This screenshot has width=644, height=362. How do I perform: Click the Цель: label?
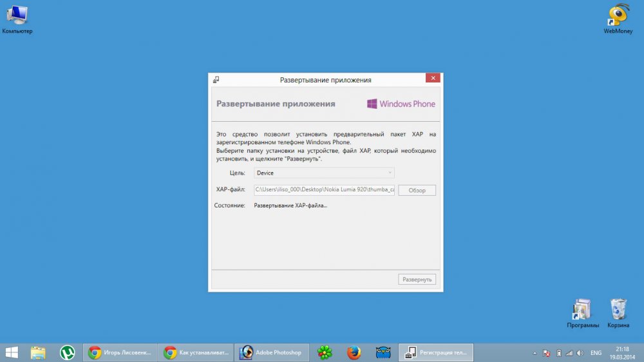pyautogui.click(x=238, y=173)
